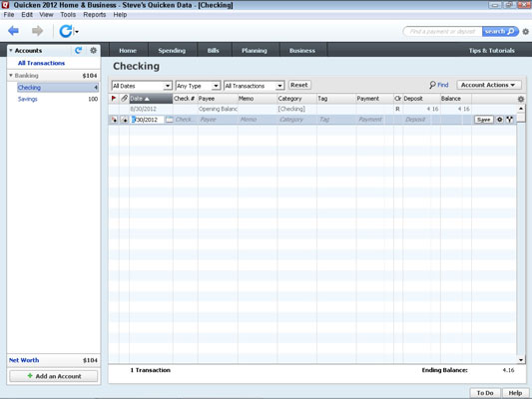The image size is (532, 399).
Task: Click the blue Back arrow
Action: point(13,31)
